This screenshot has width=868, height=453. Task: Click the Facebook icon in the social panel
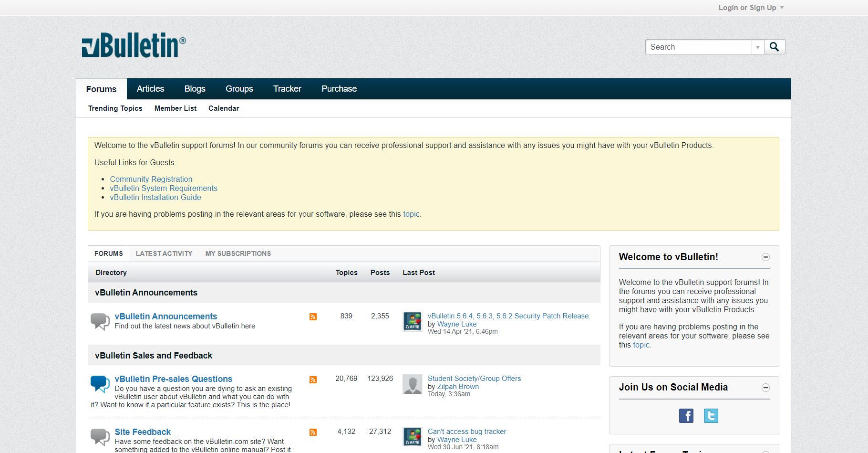click(x=686, y=415)
